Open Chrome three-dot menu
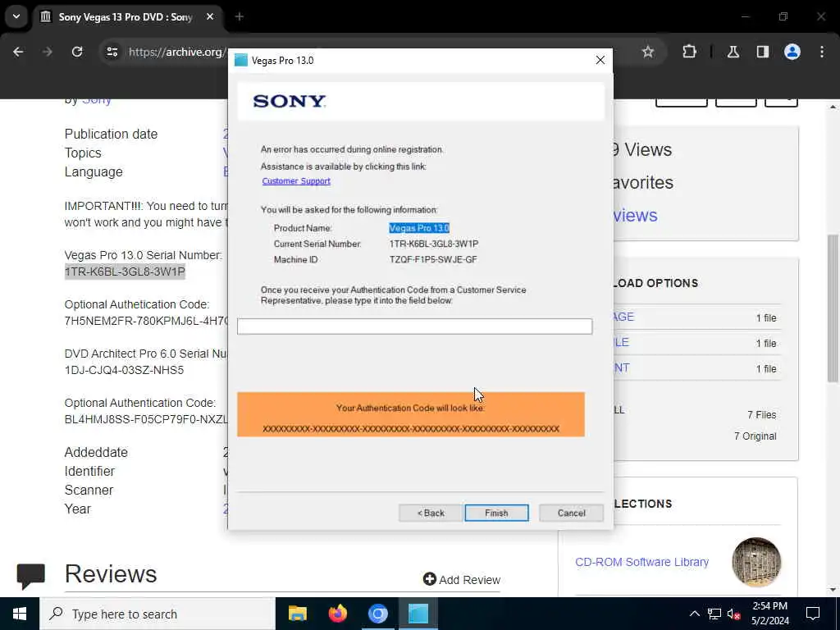This screenshot has width=840, height=630. click(x=822, y=52)
